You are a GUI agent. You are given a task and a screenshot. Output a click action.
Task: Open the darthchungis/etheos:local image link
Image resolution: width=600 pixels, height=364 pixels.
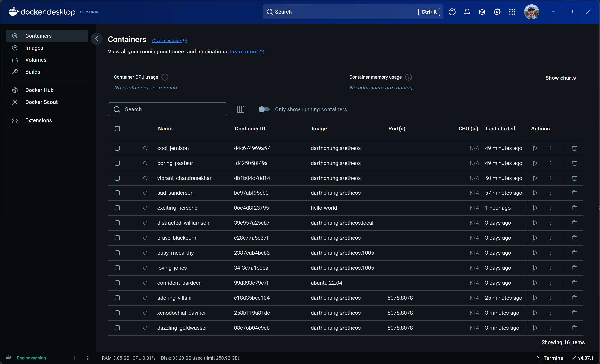pyautogui.click(x=342, y=223)
